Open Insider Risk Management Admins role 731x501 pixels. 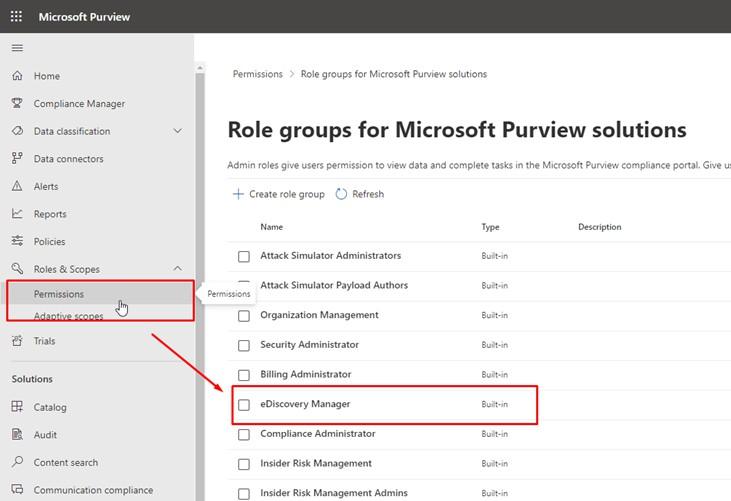click(334, 493)
